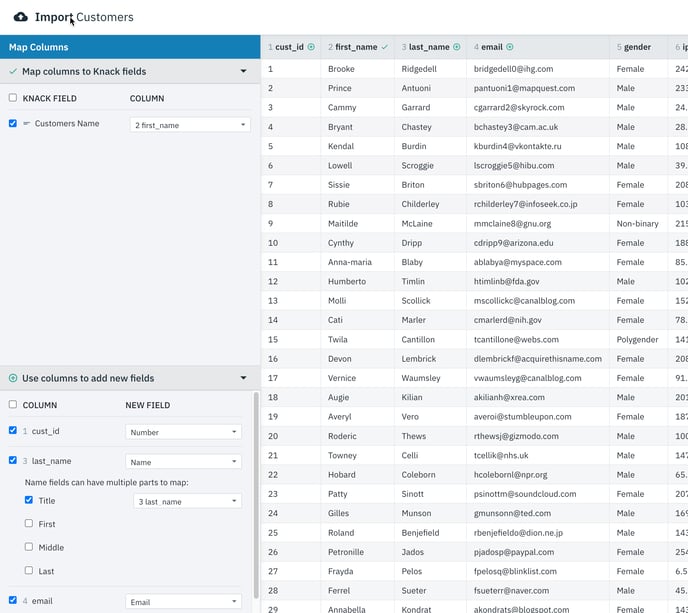The height and width of the screenshot is (613, 688).
Task: Open the last_name field type dropdown
Action: [x=183, y=462]
